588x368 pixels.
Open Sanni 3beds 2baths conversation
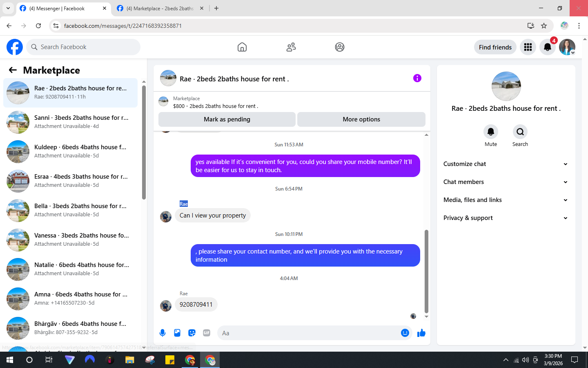(70, 122)
